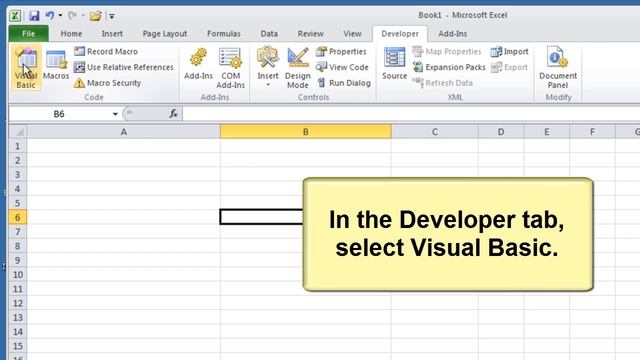640x360 pixels.
Task: Click the Redo button
Action: (x=72, y=16)
